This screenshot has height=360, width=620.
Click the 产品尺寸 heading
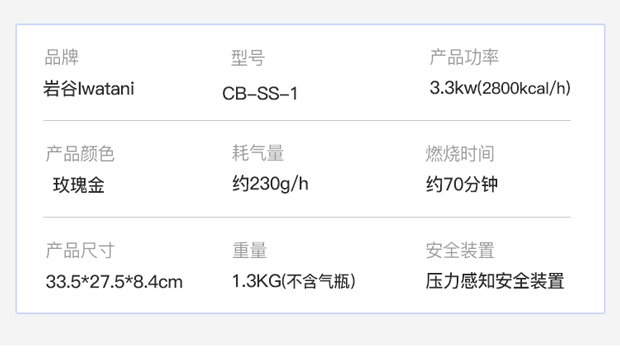coord(80,250)
